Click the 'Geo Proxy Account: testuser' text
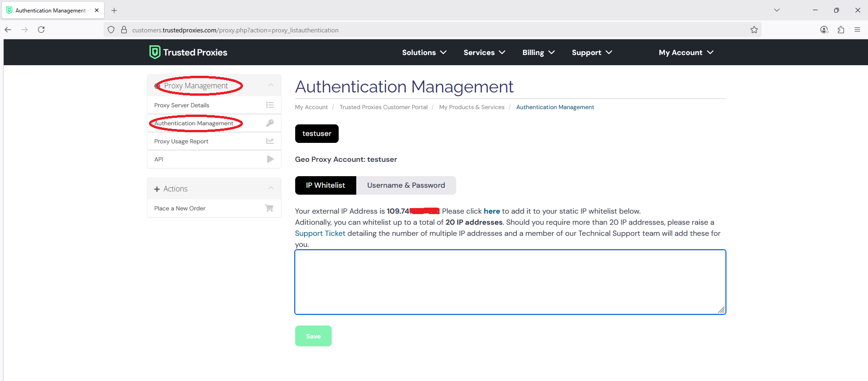868x381 pixels. [346, 159]
